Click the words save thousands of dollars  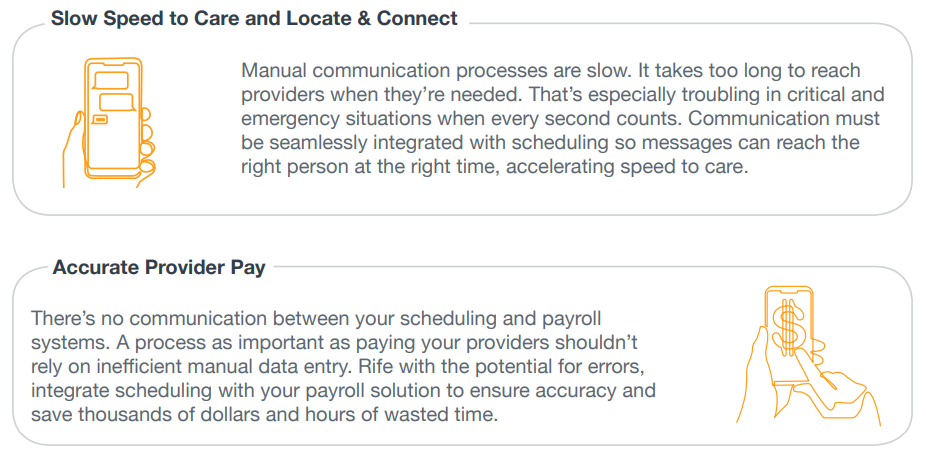145,414
